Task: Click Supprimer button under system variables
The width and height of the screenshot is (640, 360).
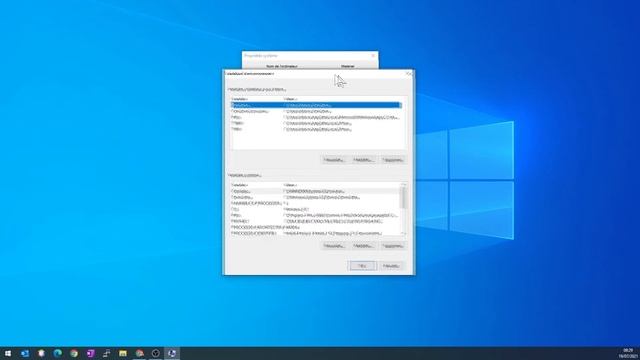Action: pos(393,246)
